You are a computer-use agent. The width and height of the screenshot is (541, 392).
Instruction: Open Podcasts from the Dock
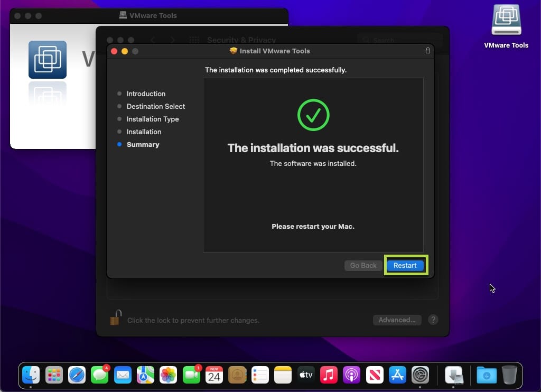[351, 375]
